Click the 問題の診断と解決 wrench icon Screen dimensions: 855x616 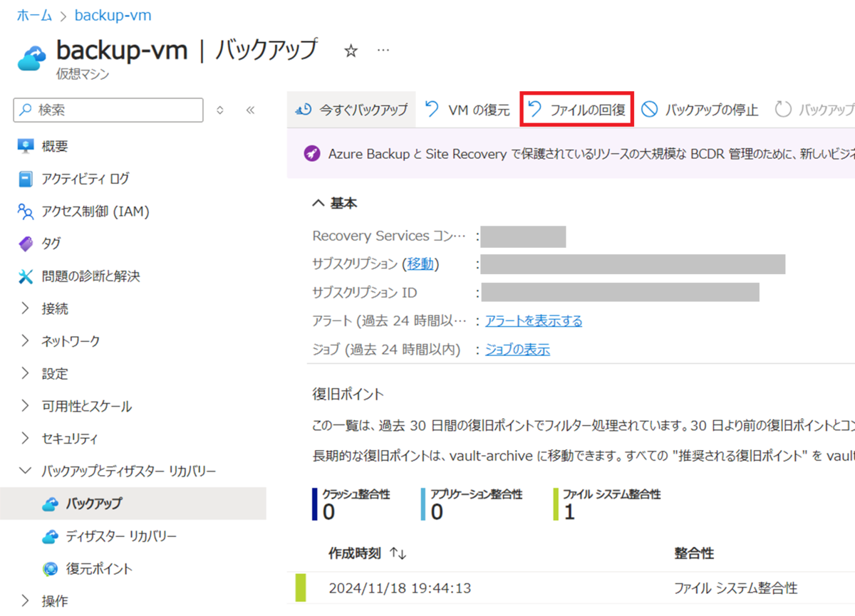(26, 276)
